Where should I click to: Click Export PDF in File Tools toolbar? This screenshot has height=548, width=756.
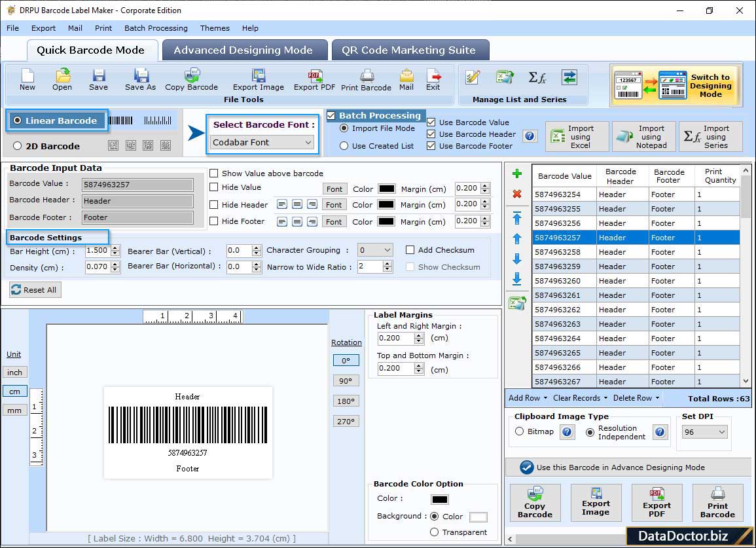point(314,80)
